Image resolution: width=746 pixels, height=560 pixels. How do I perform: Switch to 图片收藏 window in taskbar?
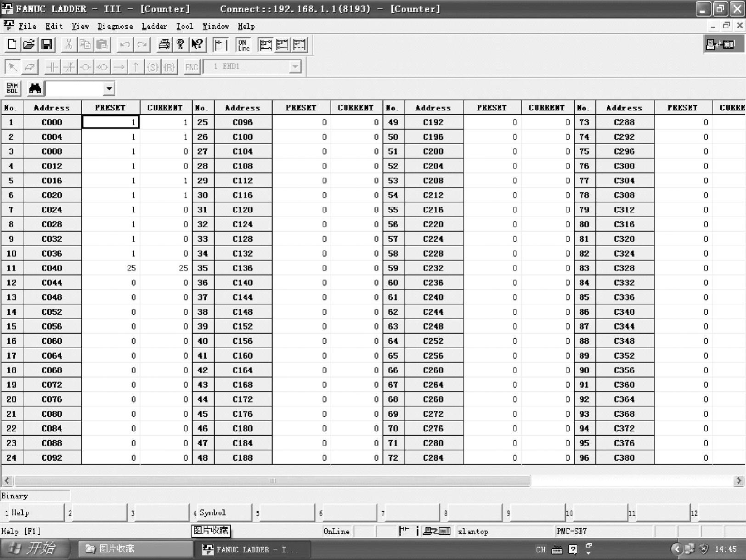136,549
